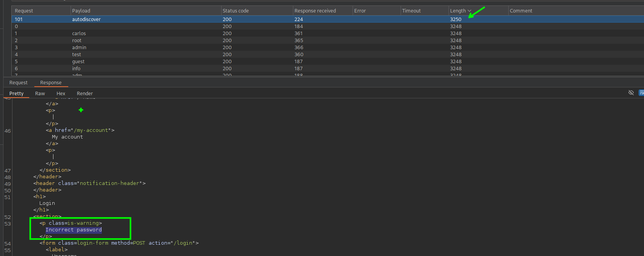
Task: Open the Render view tab
Action: [x=85, y=94]
